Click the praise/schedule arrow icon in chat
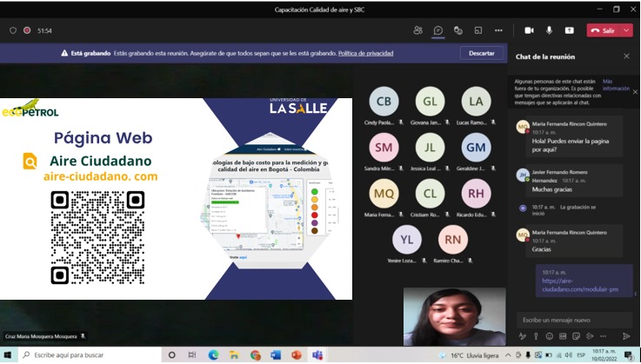 tap(590, 336)
